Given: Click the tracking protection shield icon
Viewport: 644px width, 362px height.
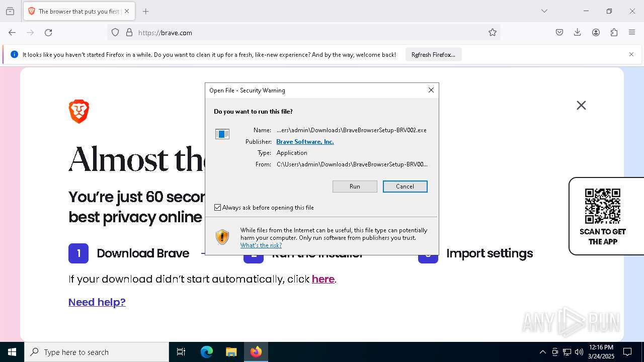Looking at the screenshot, I should pos(115,33).
